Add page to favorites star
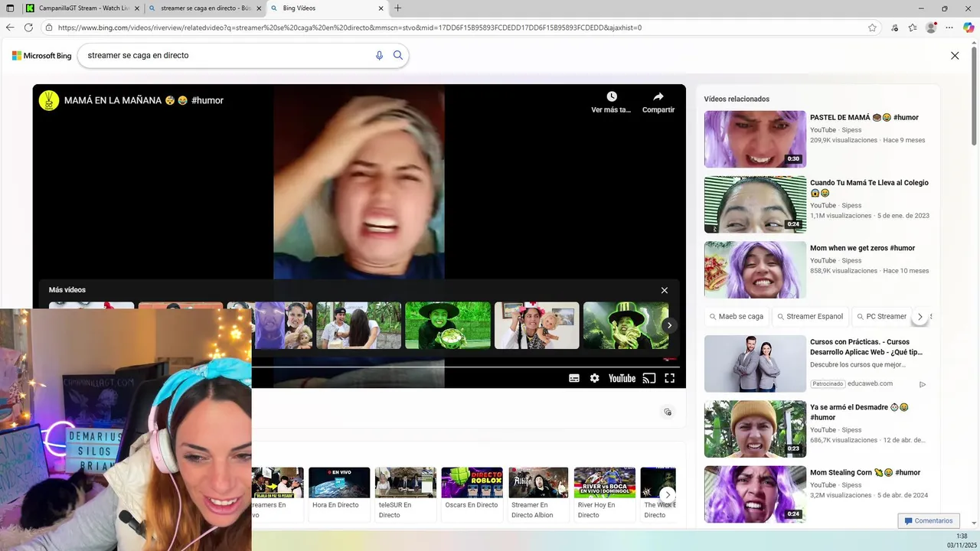The image size is (980, 551). click(x=872, y=28)
